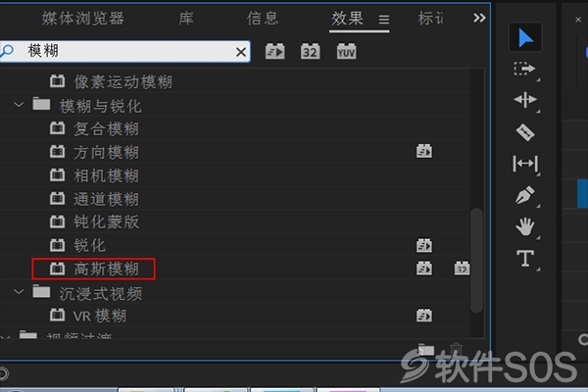This screenshot has width=588, height=392.
Task: Select the Track Select Forward tool
Action: pyautogui.click(x=524, y=69)
